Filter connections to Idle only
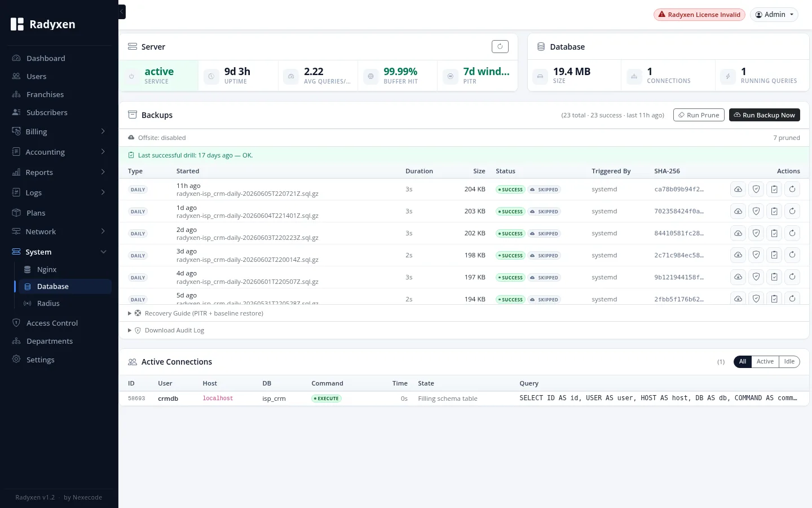 (789, 362)
